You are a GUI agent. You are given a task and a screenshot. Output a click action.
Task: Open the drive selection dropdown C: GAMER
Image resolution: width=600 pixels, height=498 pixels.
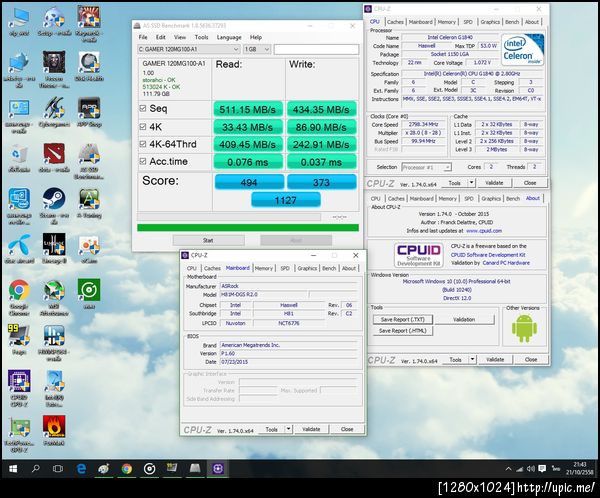(189, 49)
